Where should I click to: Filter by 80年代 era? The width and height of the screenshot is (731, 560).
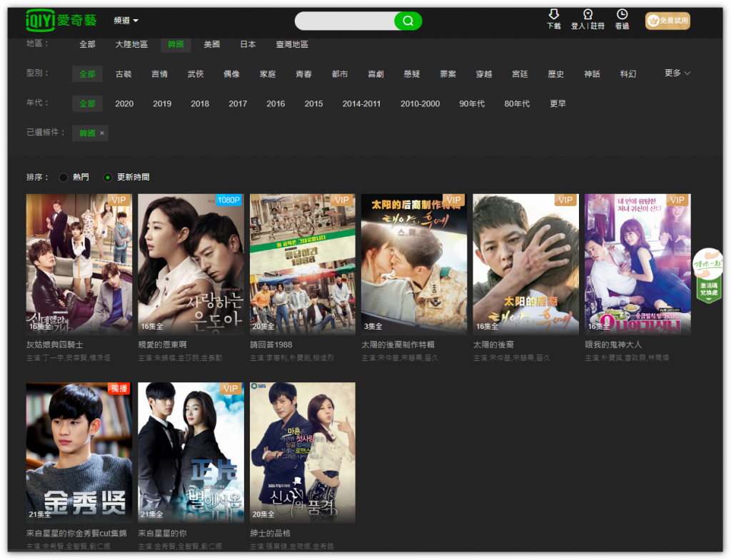tap(517, 104)
